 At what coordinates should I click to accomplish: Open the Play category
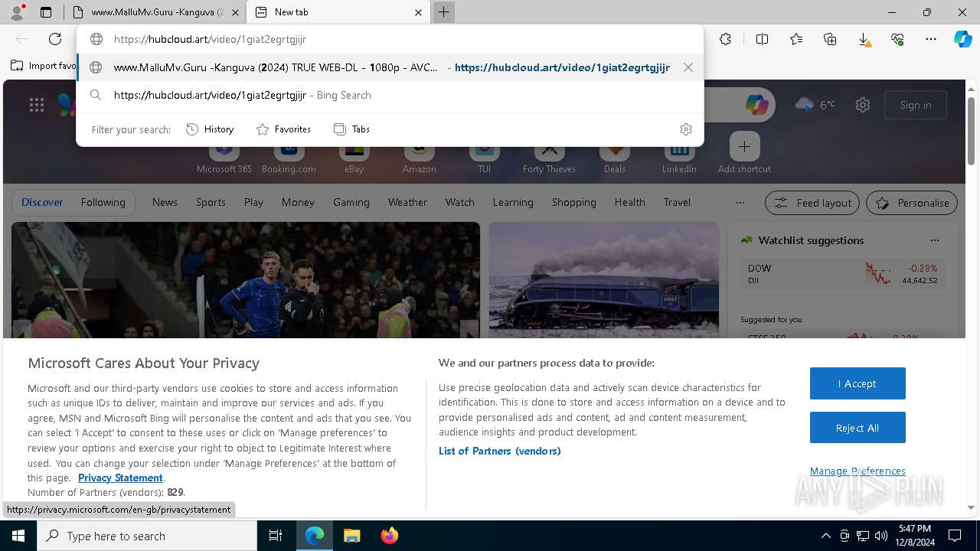(253, 202)
